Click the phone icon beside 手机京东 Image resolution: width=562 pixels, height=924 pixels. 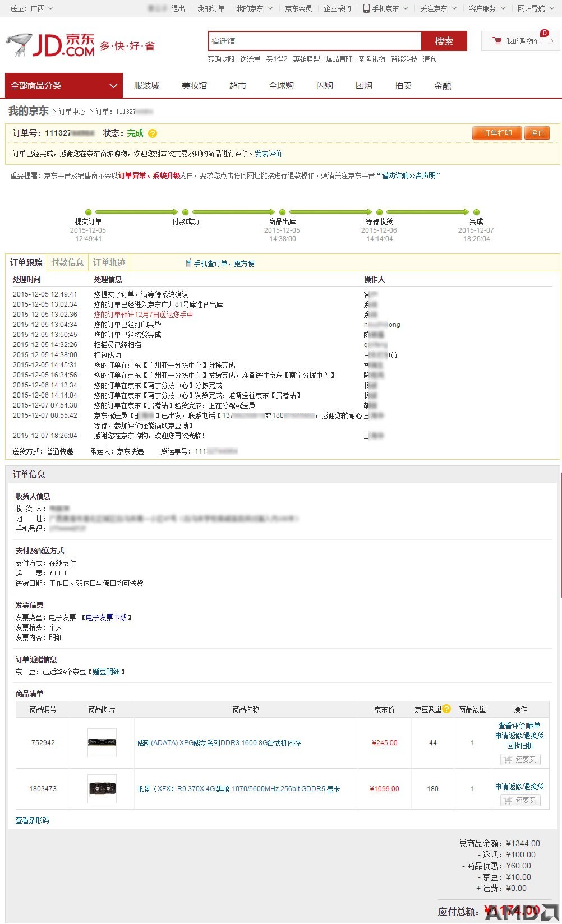coord(366,8)
